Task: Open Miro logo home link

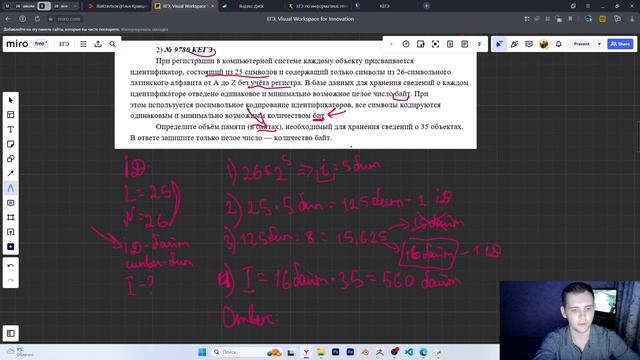Action: coord(17,44)
